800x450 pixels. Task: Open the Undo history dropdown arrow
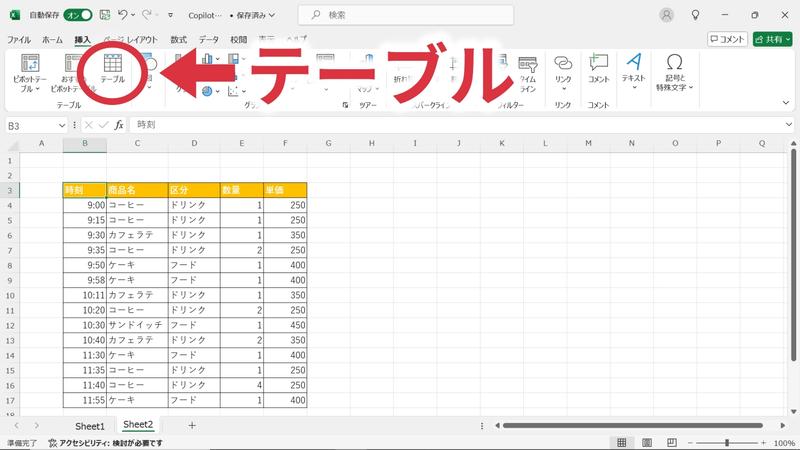[133, 15]
